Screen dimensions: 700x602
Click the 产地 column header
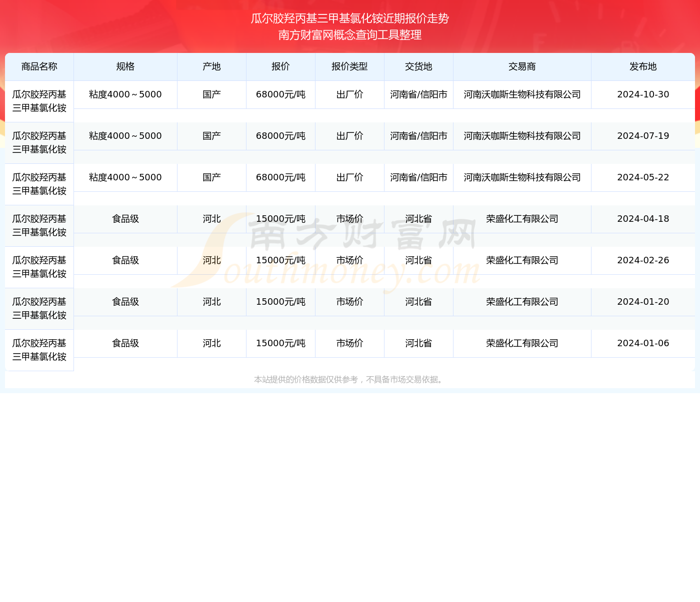(x=212, y=66)
